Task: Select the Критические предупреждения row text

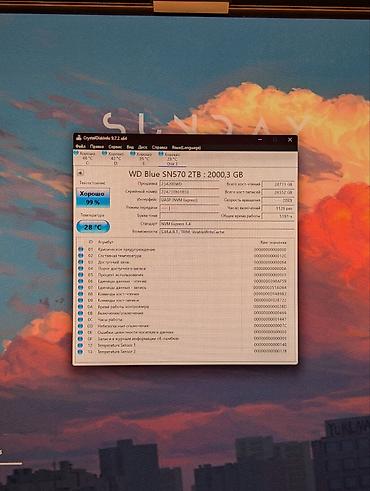Action: (x=126, y=249)
